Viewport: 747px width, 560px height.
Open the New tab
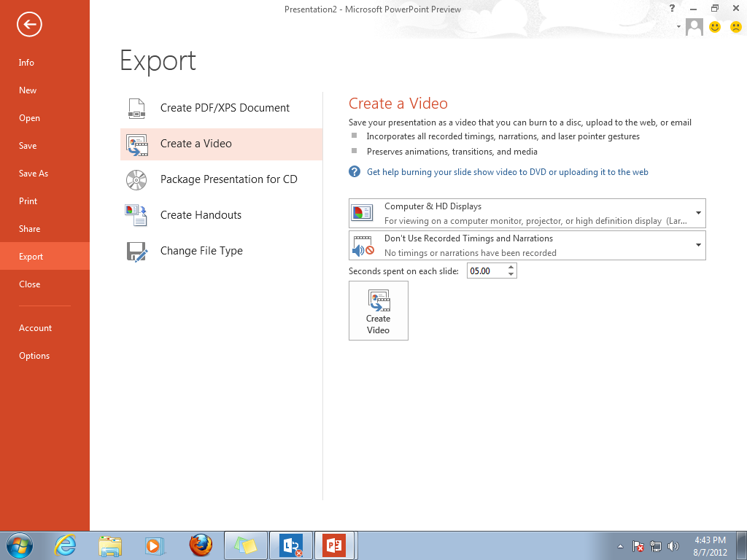(44, 90)
